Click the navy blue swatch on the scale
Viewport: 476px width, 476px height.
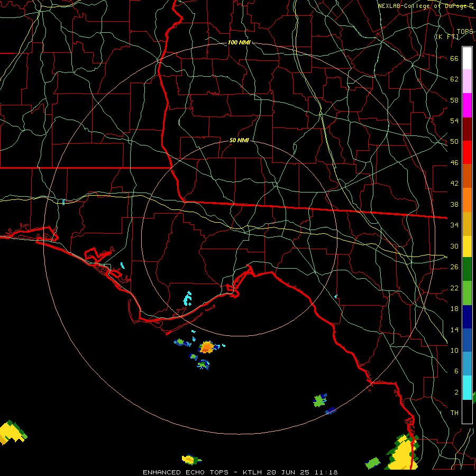(467, 316)
